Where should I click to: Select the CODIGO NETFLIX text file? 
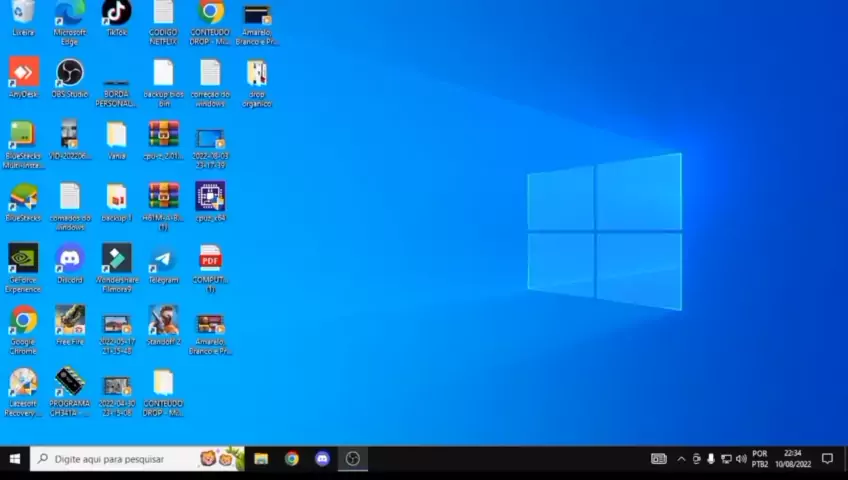click(163, 21)
